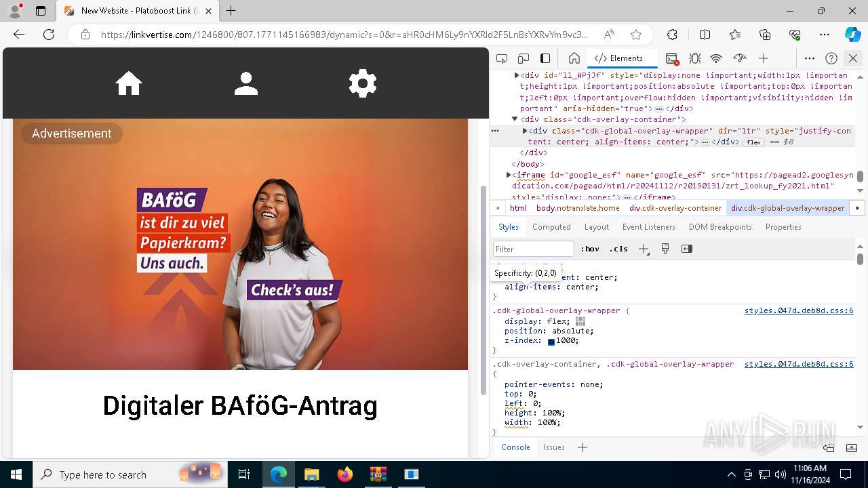Toggle the flex badge on the overlay-wrapper element
The height and width of the screenshot is (488, 868).
point(753,142)
